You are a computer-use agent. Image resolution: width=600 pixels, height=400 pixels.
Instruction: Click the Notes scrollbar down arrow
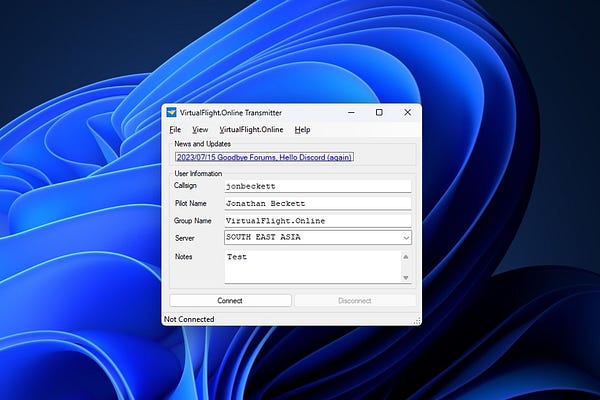[406, 278]
